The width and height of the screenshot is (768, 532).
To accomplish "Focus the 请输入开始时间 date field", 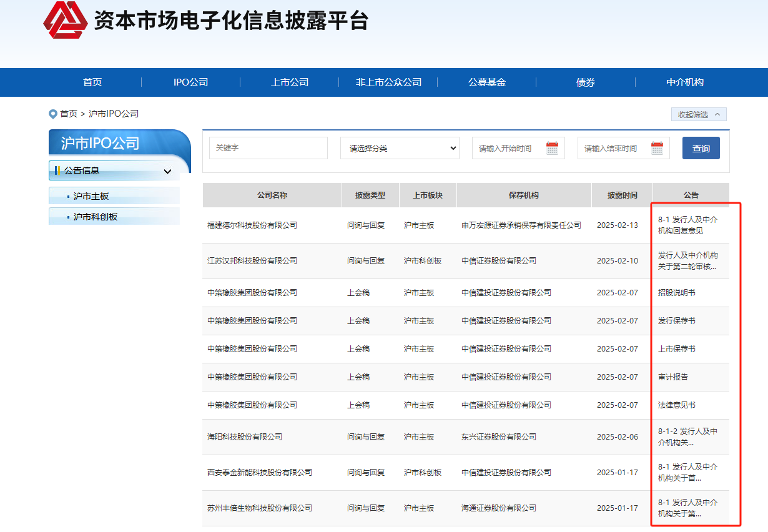I will click(518, 148).
